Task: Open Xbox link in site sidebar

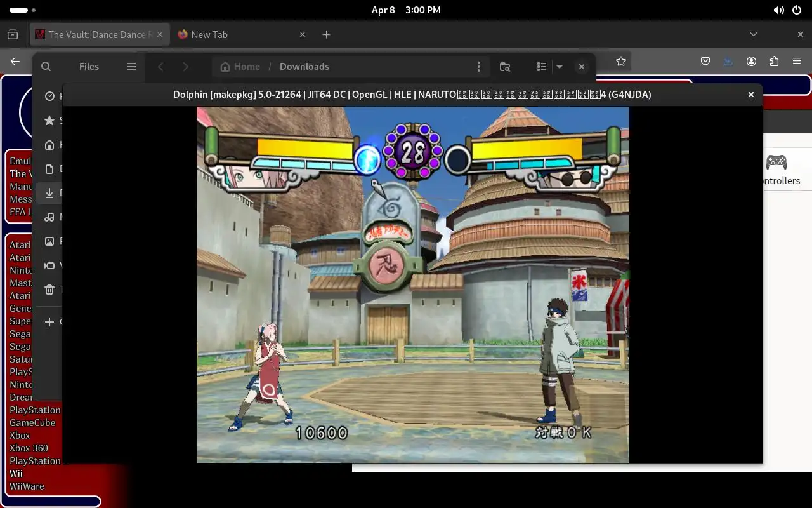Action: point(20,435)
